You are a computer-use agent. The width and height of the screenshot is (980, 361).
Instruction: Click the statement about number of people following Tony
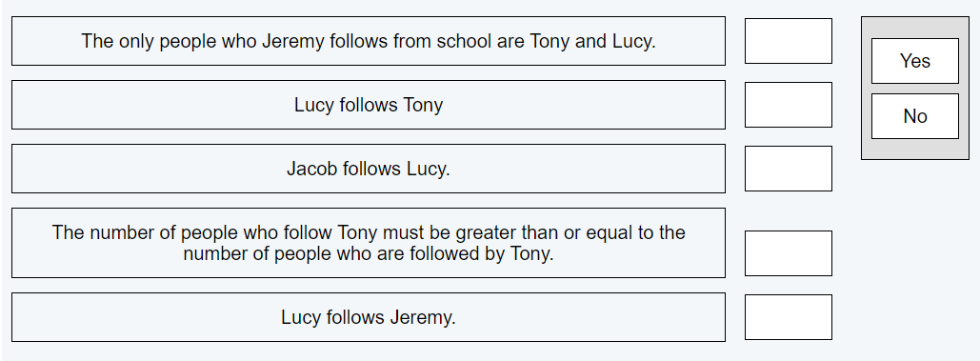(369, 243)
